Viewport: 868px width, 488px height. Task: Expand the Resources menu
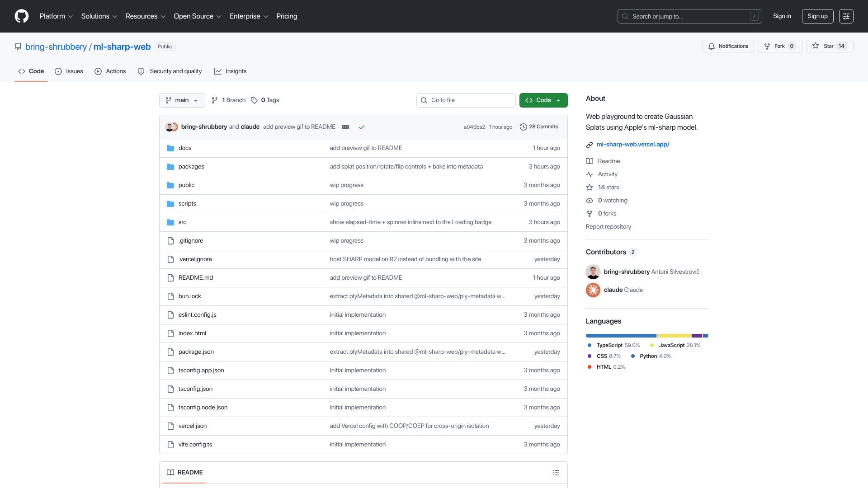pyautogui.click(x=146, y=16)
